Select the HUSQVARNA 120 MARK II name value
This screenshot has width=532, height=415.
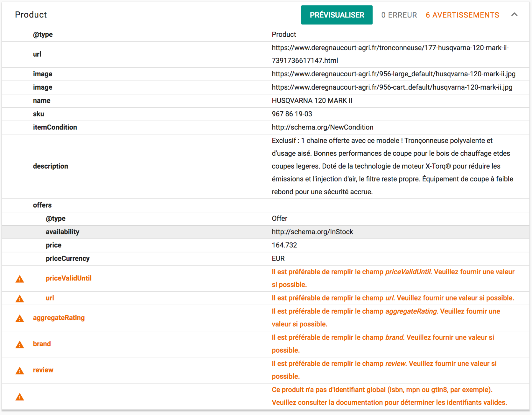point(312,101)
